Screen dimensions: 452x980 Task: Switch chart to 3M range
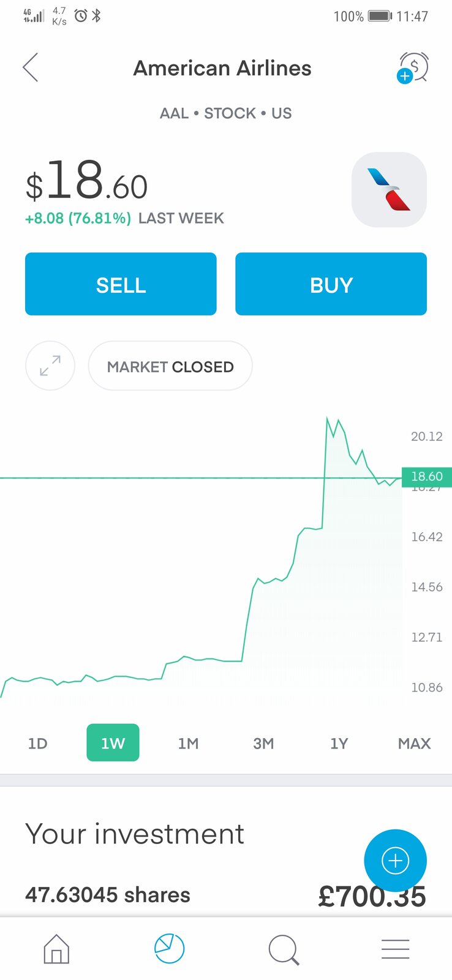(x=263, y=743)
